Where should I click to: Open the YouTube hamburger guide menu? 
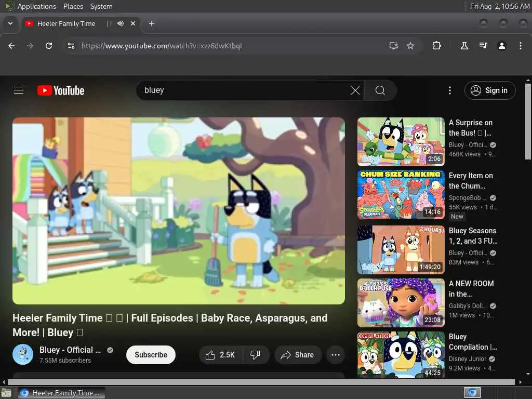coord(19,90)
